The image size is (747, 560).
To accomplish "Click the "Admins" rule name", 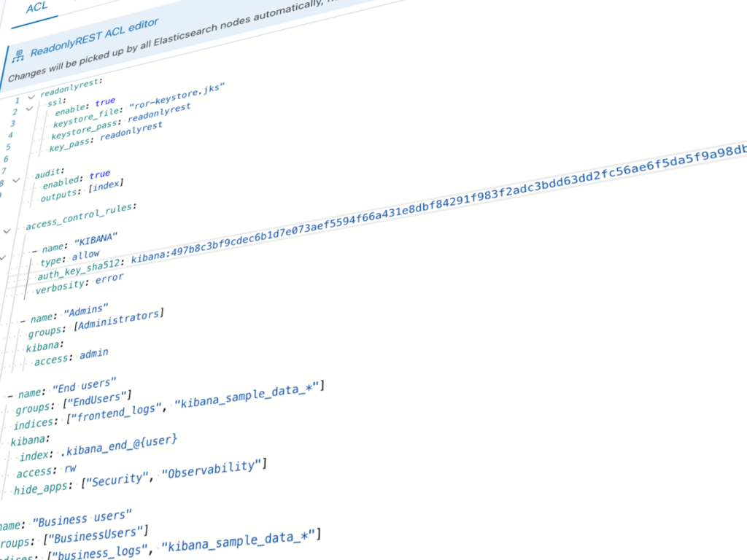I will 86,311.
